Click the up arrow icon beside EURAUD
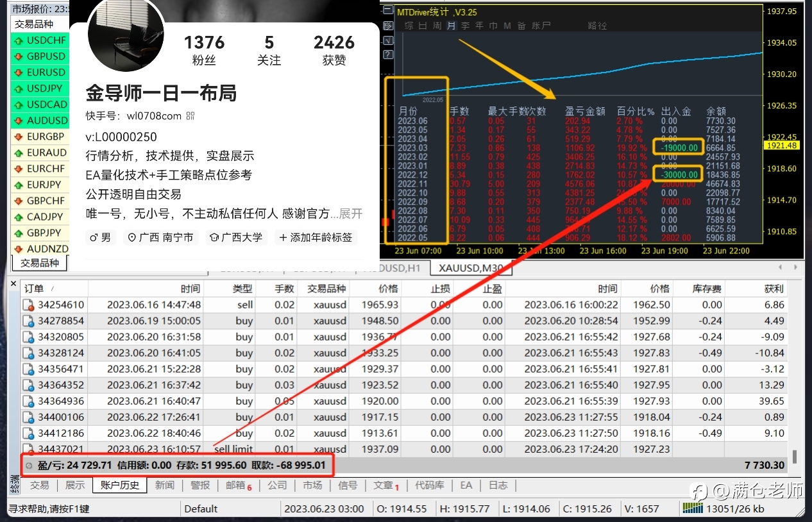Viewport: 812px width, 522px height. pos(19,153)
